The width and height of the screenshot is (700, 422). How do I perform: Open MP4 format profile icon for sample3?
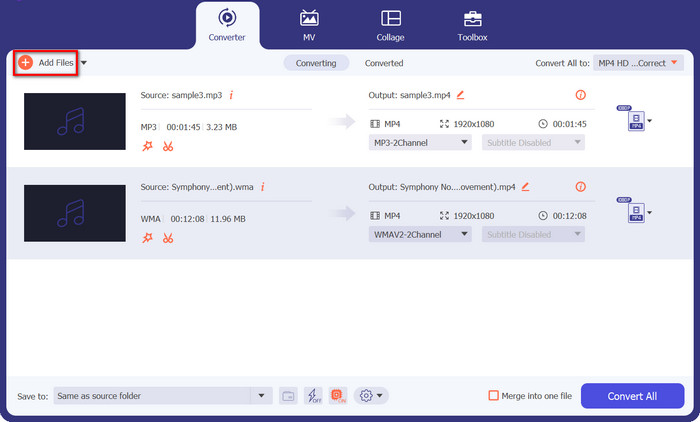[x=636, y=121]
